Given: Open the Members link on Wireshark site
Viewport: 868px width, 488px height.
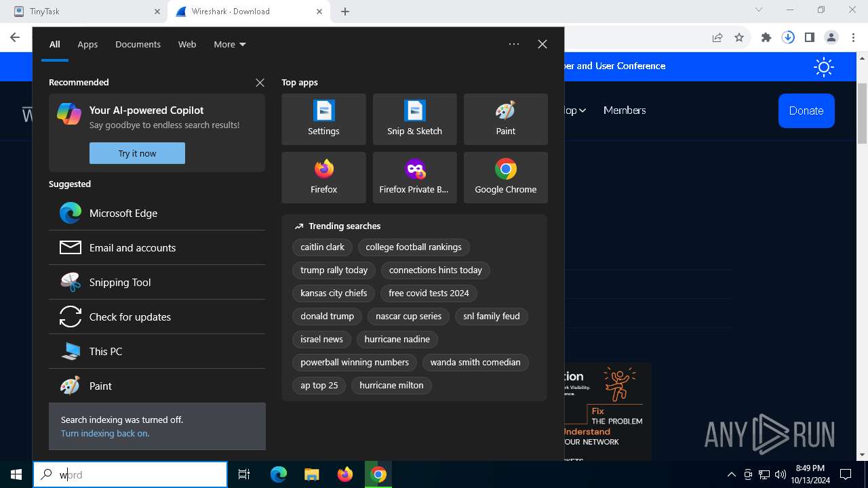Looking at the screenshot, I should pos(625,110).
